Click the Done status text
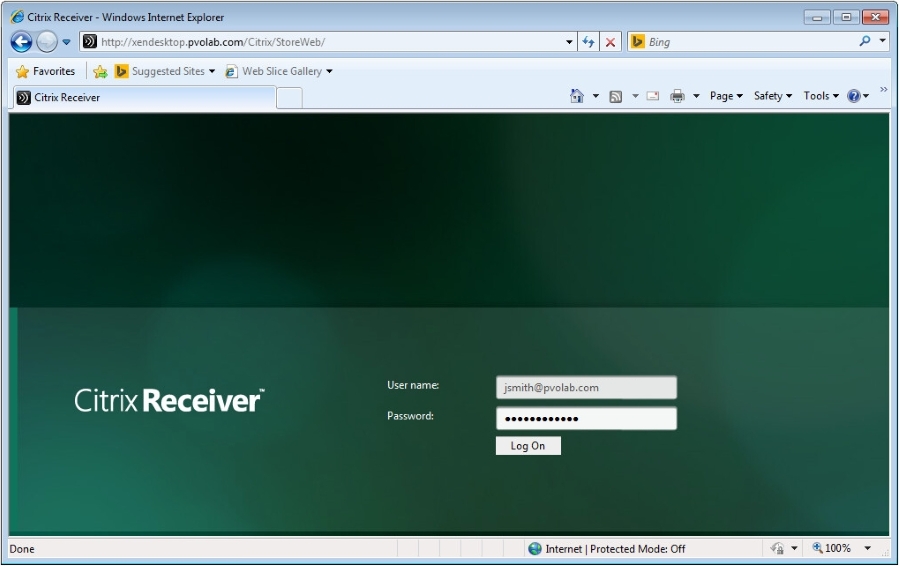The image size is (900, 566). pyautogui.click(x=22, y=549)
